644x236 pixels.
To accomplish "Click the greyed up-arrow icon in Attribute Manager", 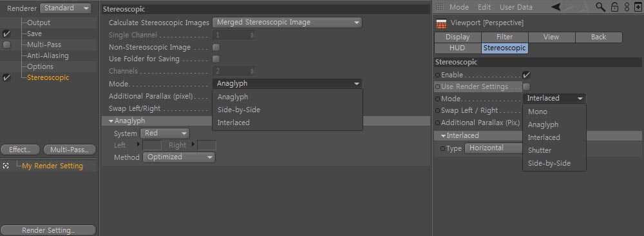I will pos(583,7).
